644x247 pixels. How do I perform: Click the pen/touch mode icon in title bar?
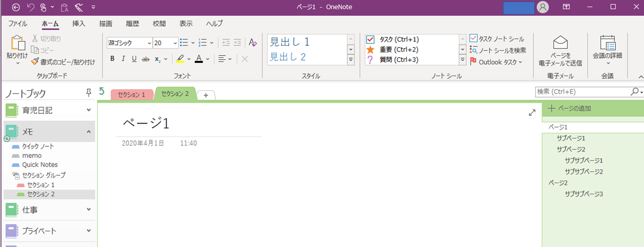point(44,7)
